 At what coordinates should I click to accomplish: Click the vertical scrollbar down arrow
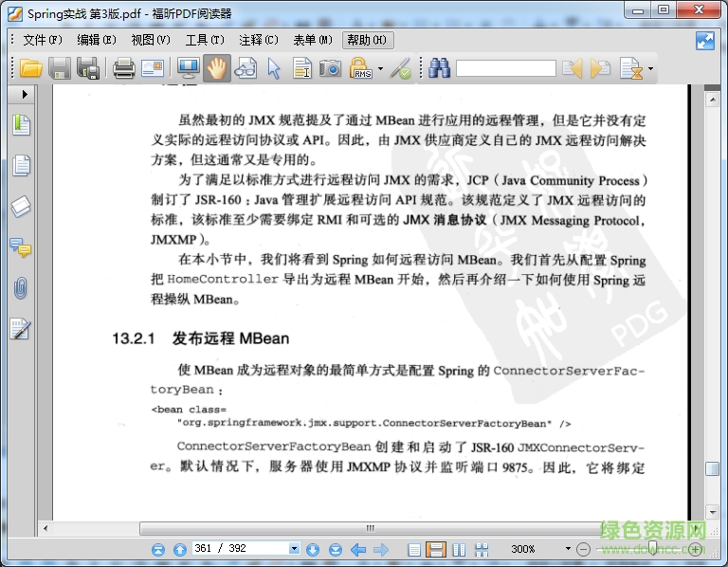[712, 512]
